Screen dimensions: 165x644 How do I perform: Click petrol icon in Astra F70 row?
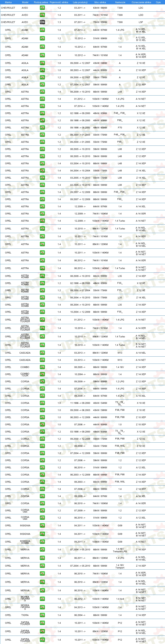pos(42,128)
